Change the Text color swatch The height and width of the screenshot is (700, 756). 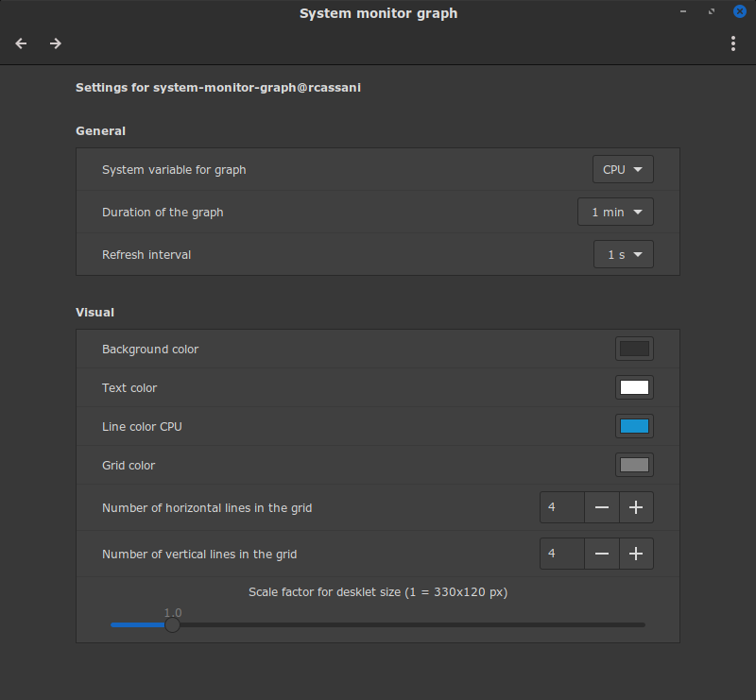tap(634, 387)
